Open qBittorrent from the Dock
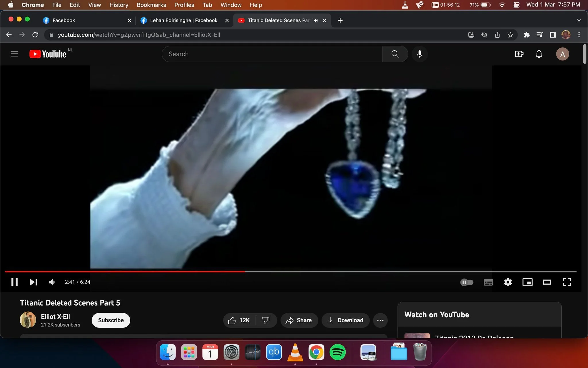The width and height of the screenshot is (588, 368). click(274, 352)
